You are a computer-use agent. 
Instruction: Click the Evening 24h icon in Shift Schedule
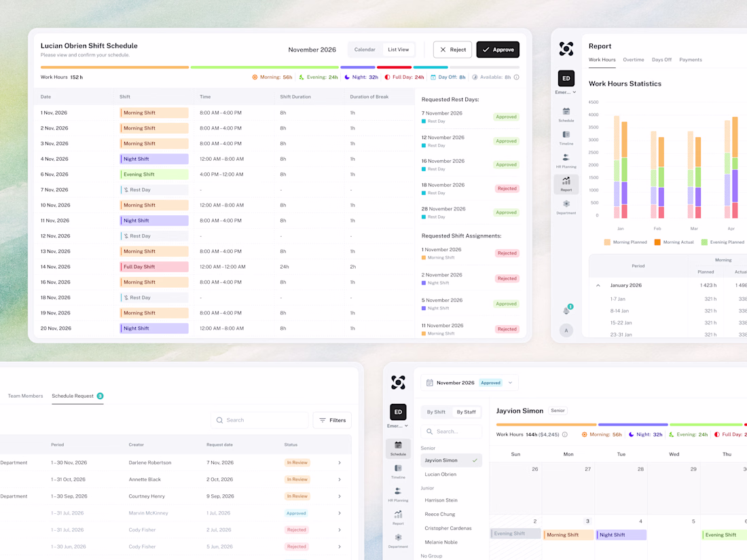[301, 77]
